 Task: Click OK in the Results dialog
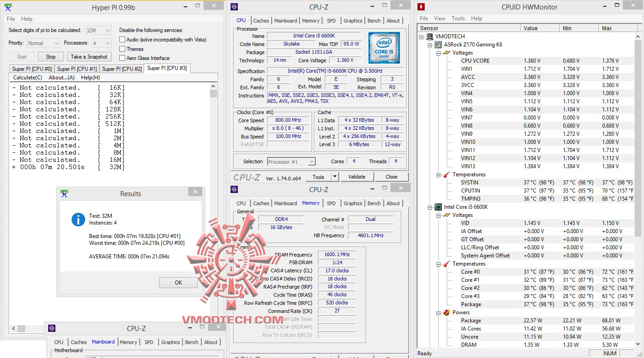coord(178,282)
